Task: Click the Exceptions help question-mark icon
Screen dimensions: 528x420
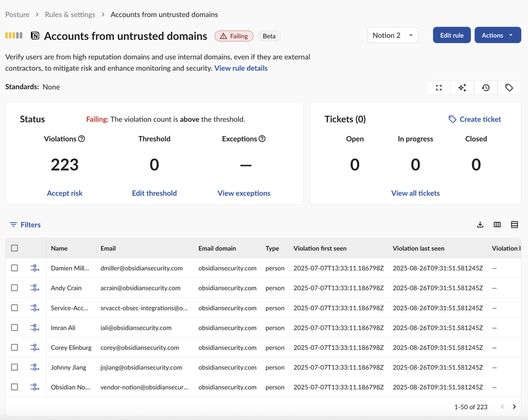Action: coord(262,139)
